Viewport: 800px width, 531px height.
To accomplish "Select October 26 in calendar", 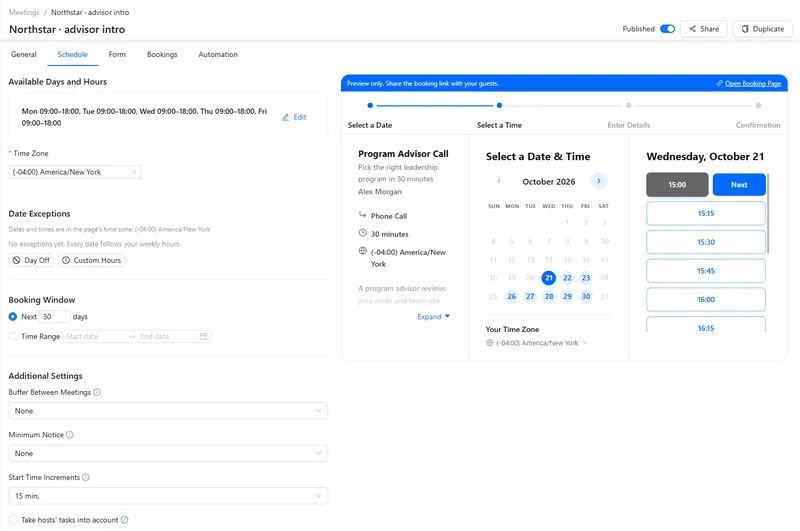I will [512, 296].
